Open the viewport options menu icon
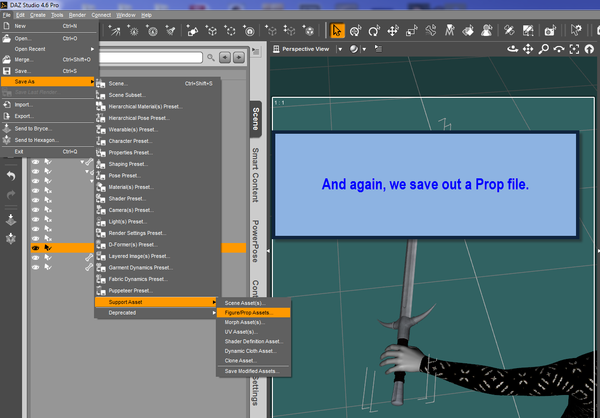The height and width of the screenshot is (418, 600). click(x=378, y=49)
